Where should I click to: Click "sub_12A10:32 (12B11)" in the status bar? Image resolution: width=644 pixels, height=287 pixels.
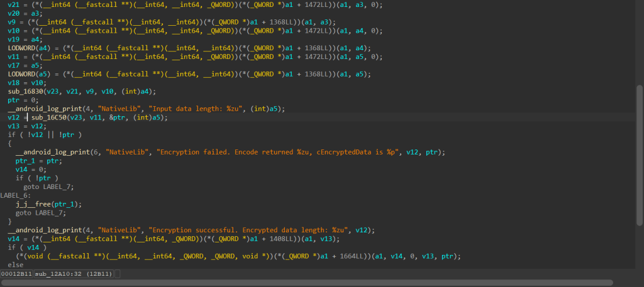coord(74,274)
